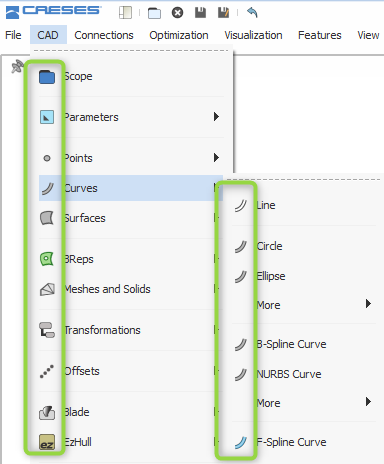384x464 pixels.
Task: Expand the Parameters submenu arrow
Action: [x=216, y=117]
